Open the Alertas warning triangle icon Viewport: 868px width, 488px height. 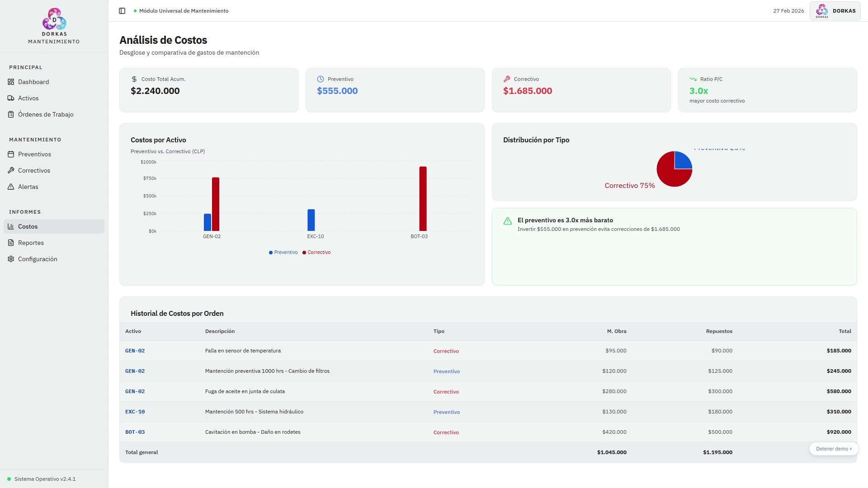coord(11,187)
